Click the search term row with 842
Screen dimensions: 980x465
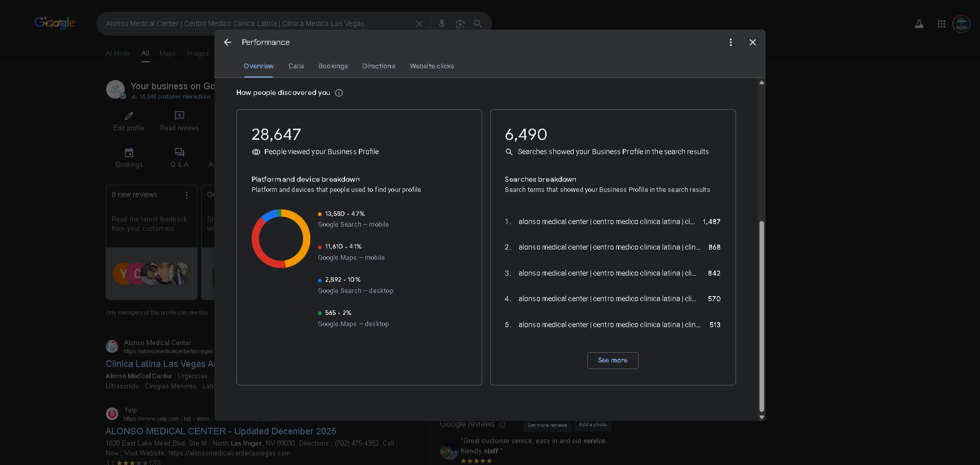point(612,273)
